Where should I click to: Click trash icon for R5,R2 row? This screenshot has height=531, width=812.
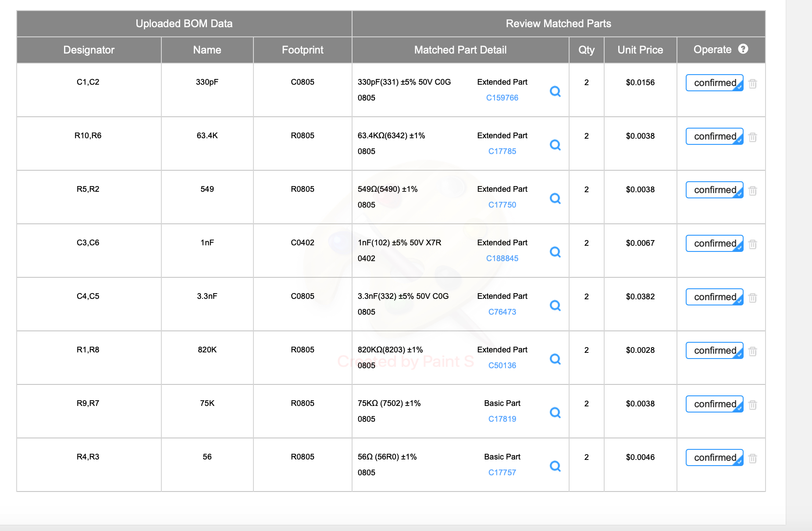click(753, 190)
